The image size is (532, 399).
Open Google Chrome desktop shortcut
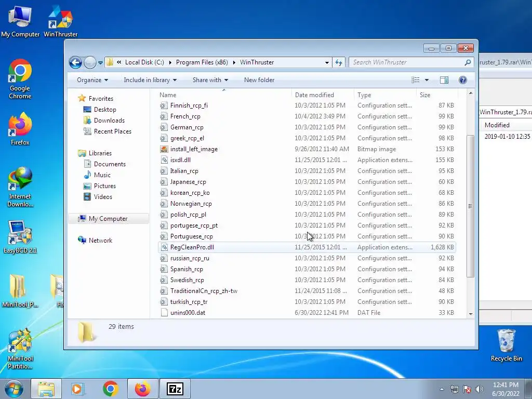pyautogui.click(x=20, y=79)
